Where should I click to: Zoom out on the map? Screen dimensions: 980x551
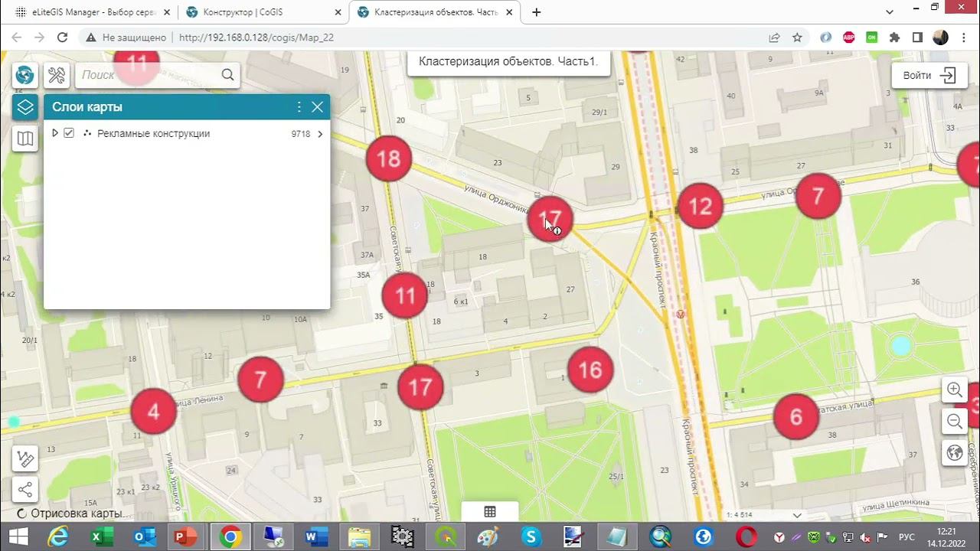[x=955, y=421]
